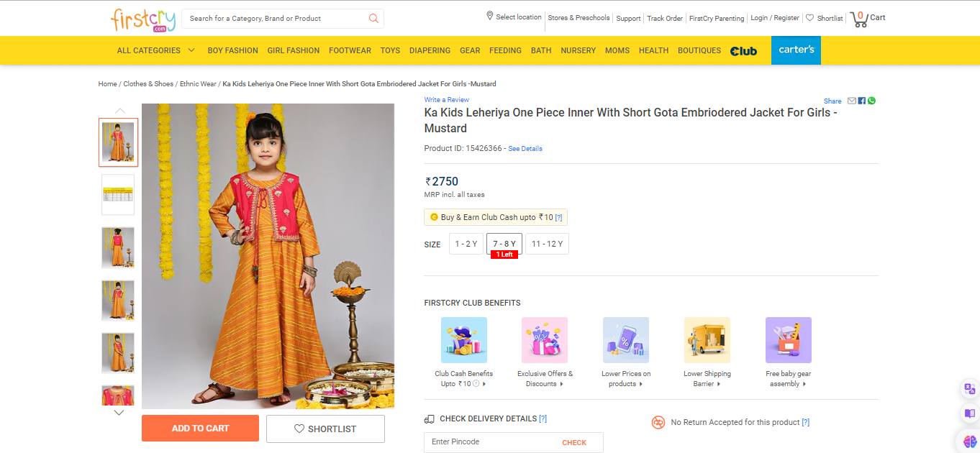980x453 pixels.
Task: Open the size chart thumbnail
Action: pos(118,195)
